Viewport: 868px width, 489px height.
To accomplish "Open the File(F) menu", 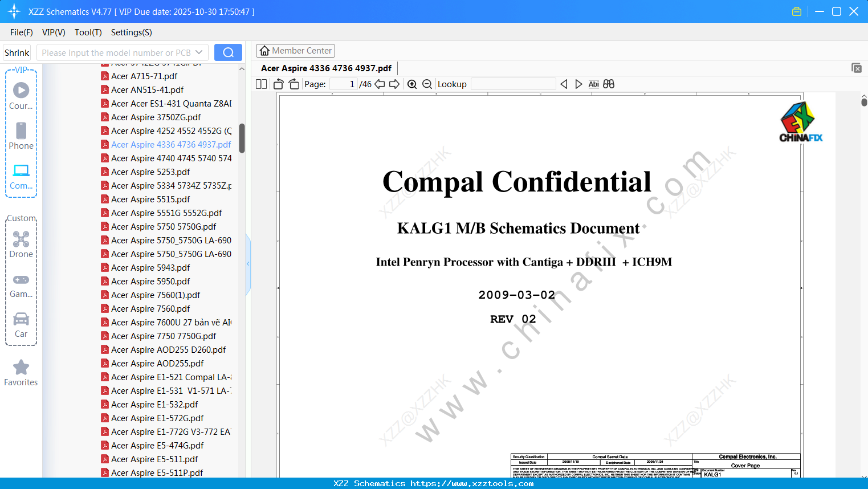I will (x=22, y=32).
